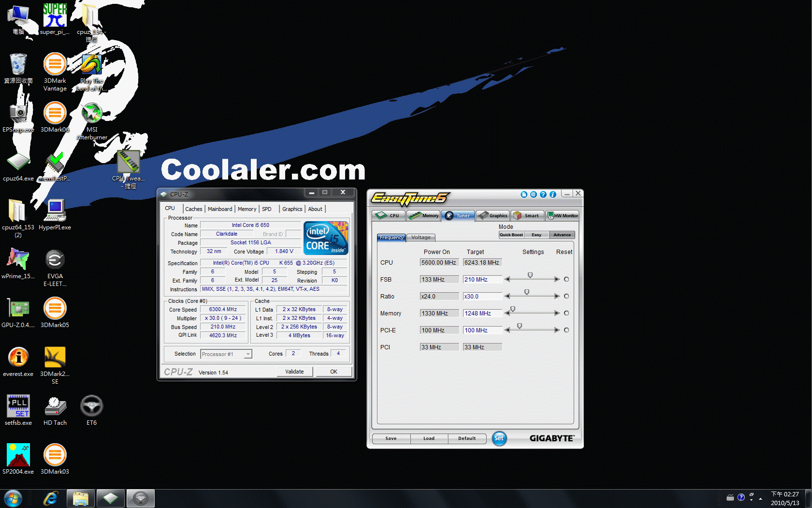Click the FSB frequency slider
Viewport: 812px width, 508px height.
click(530, 276)
